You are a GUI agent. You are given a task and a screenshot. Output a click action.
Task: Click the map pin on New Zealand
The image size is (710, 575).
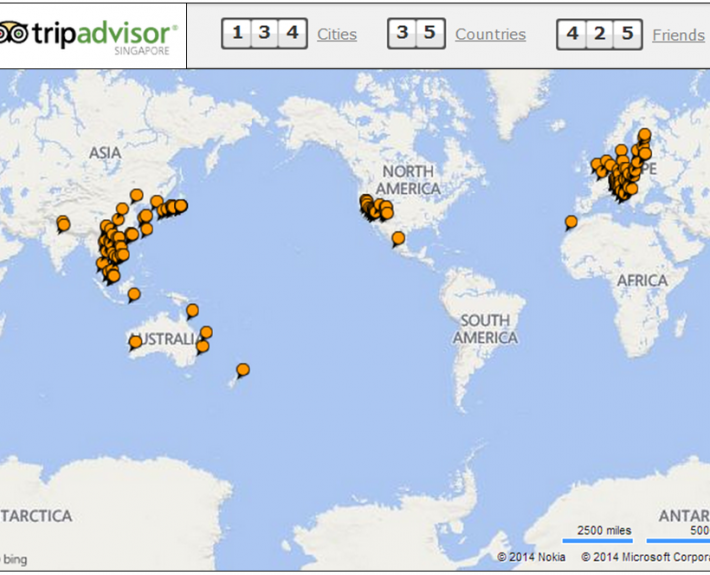point(242,370)
